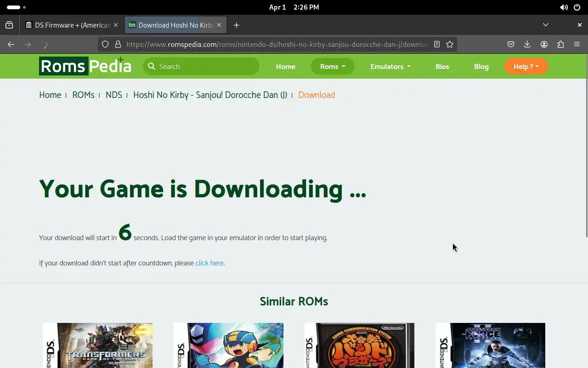Open the Firefox account icon
This screenshot has width=588, height=368.
point(544,44)
